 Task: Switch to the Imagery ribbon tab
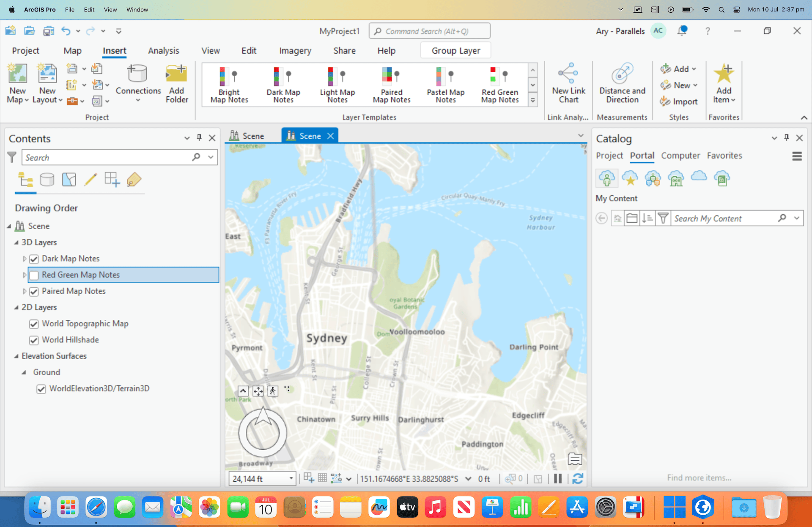point(295,50)
